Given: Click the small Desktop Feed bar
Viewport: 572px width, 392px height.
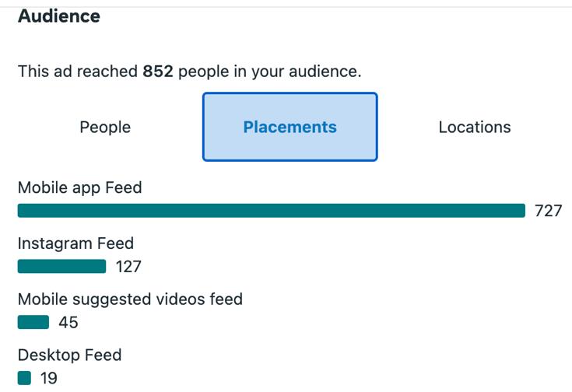Looking at the screenshot, I should 24,378.
